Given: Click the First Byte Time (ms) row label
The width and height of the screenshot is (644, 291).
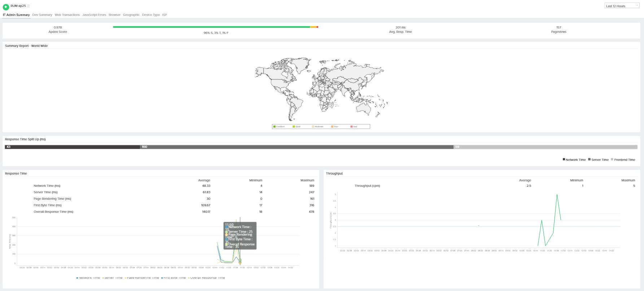Looking at the screenshot, I should click(x=48, y=205).
